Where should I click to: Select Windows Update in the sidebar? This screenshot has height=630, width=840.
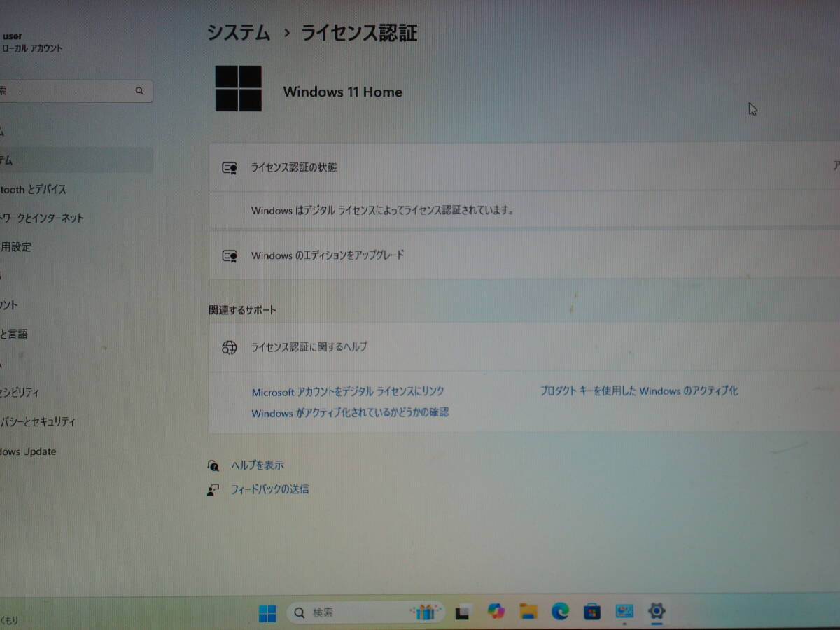76,452
